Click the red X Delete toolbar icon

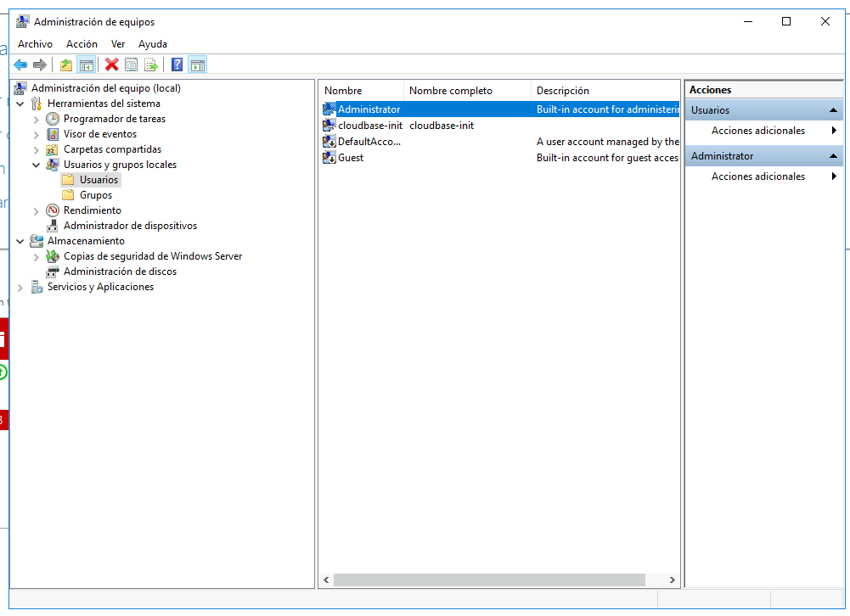point(112,65)
